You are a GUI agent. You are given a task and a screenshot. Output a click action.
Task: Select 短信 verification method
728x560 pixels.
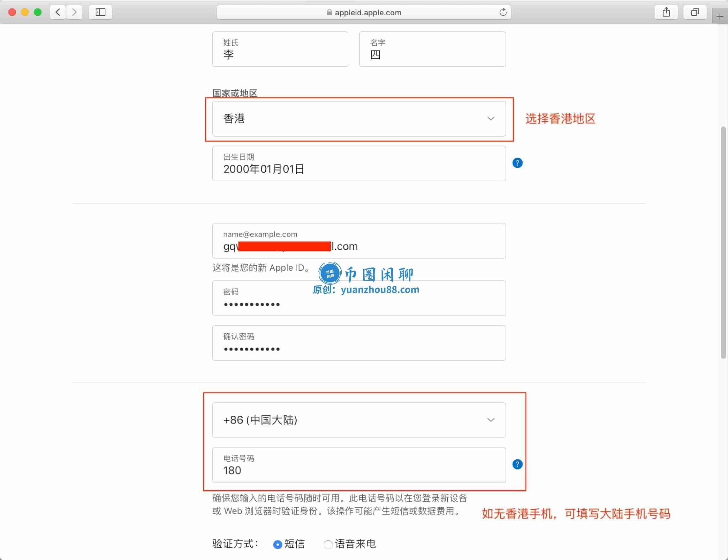[x=277, y=544]
